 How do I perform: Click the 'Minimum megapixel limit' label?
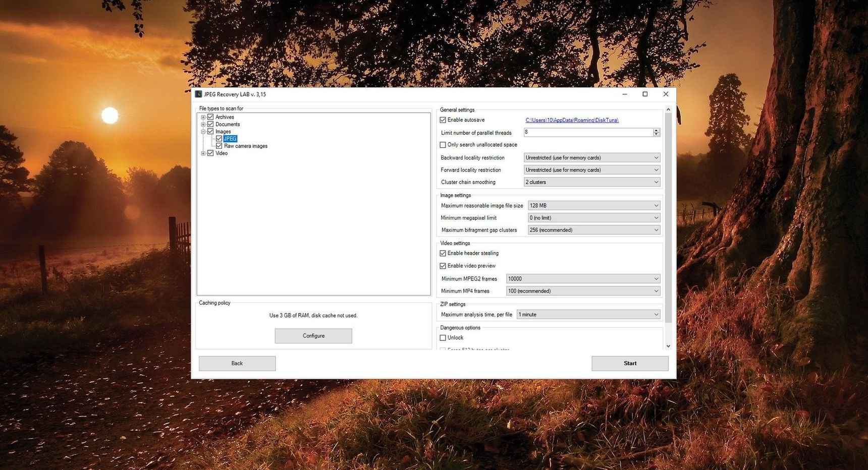click(x=469, y=218)
